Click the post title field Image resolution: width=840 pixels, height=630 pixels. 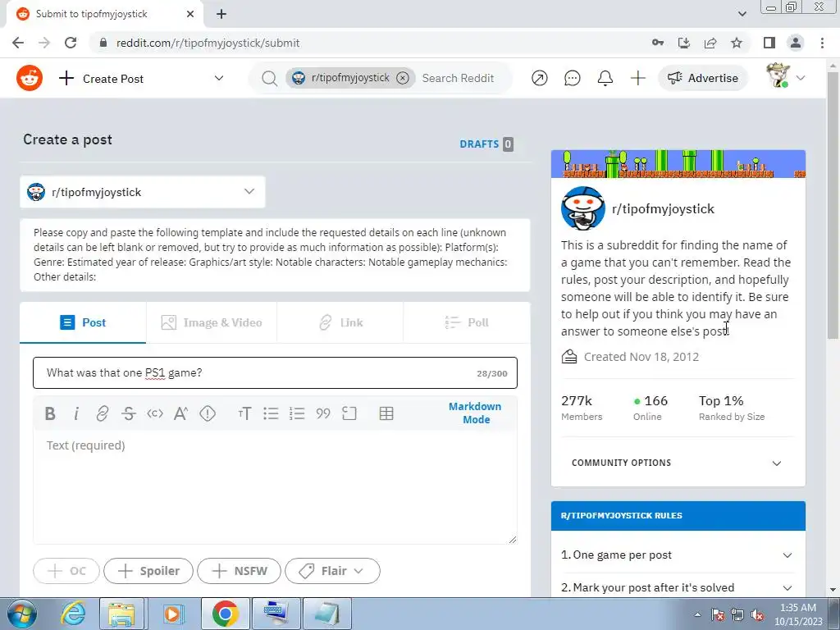(275, 373)
